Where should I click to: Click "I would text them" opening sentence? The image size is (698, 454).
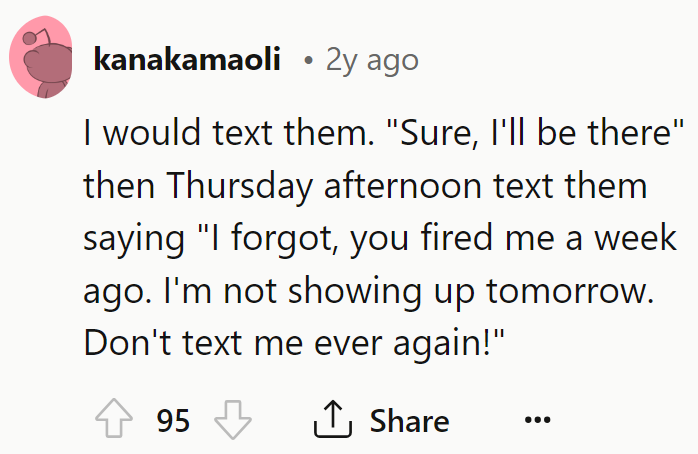[229, 133]
